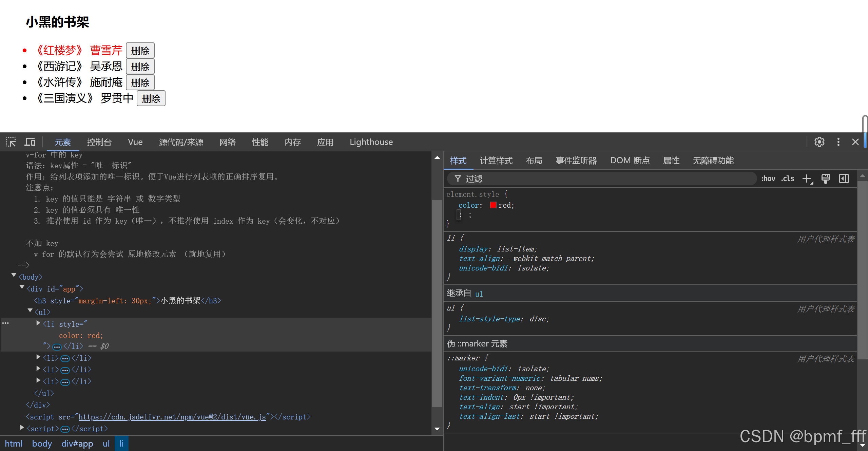Toggle the device toolbar icon
Image resolution: width=868 pixels, height=451 pixels.
(x=30, y=142)
